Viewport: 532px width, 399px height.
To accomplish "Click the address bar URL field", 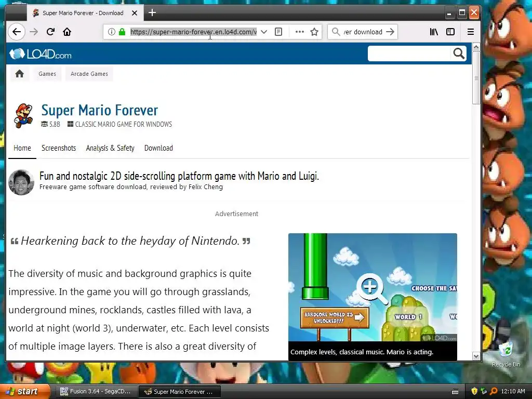I will coord(193,32).
